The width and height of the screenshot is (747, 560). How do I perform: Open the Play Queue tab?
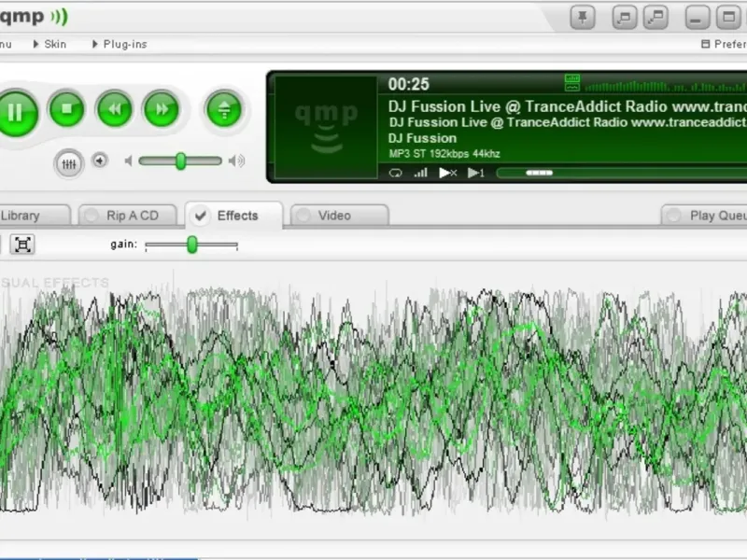(x=705, y=216)
